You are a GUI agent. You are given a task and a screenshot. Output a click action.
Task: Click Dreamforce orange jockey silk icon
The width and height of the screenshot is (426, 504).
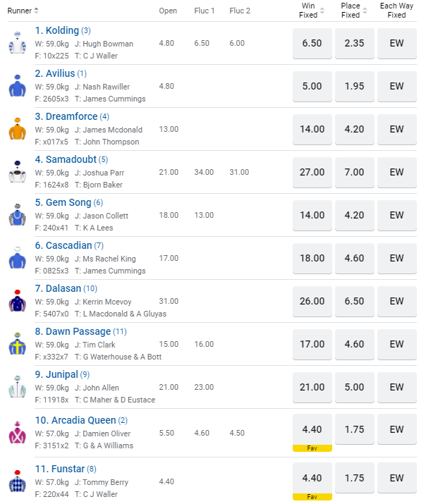(x=17, y=129)
